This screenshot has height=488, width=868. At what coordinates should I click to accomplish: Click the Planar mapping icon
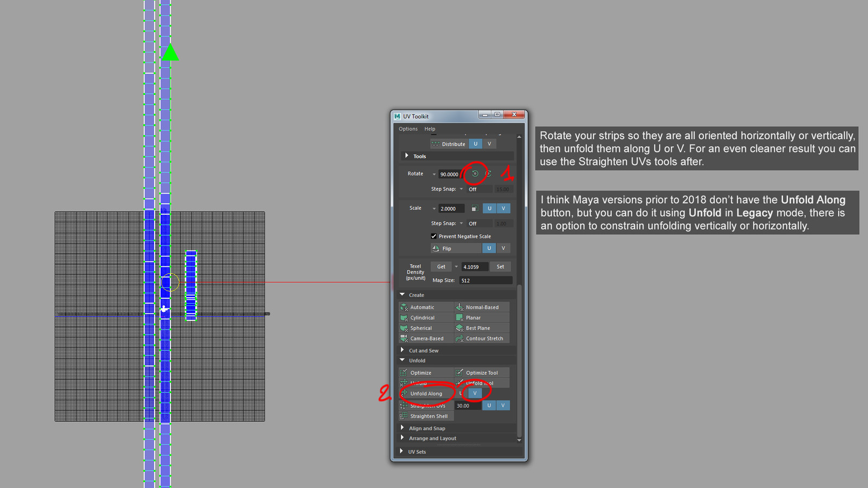click(x=459, y=318)
